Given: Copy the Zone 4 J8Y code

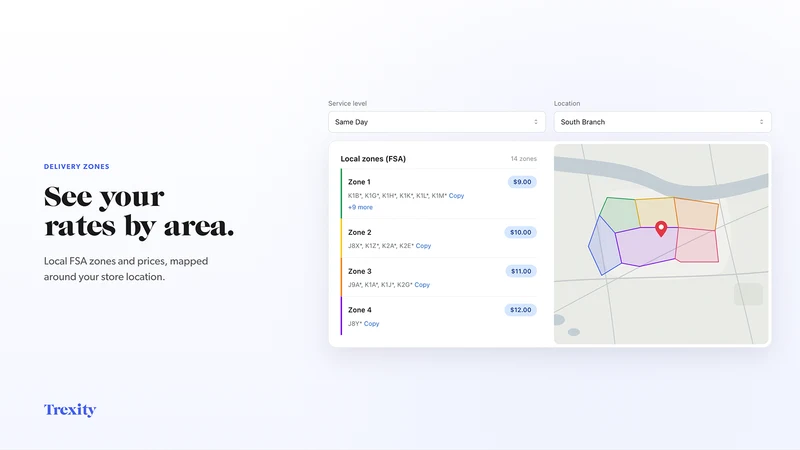Looking at the screenshot, I should 371,323.
